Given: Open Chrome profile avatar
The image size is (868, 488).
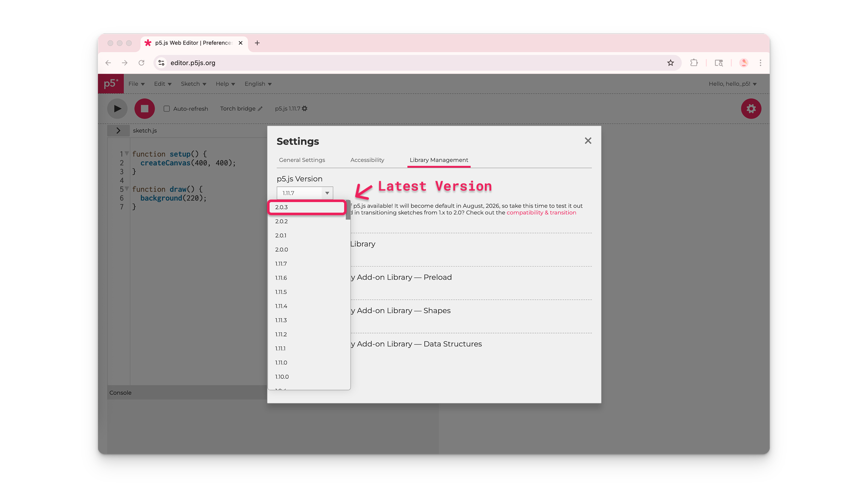Looking at the screenshot, I should (x=743, y=63).
